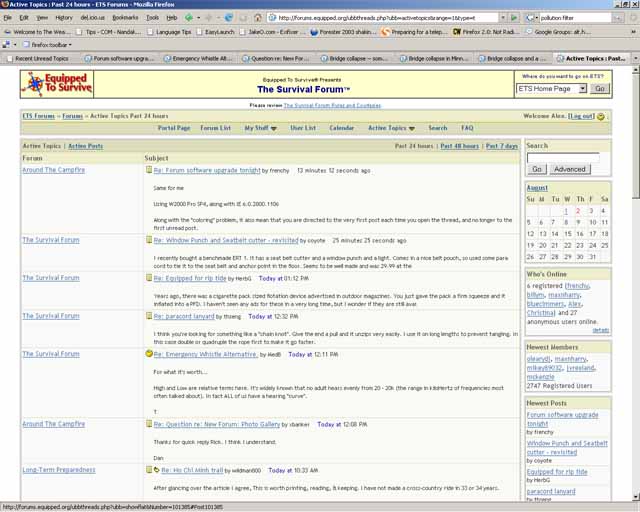
Task: Open the URL bar history dropdown
Action: 503,18
